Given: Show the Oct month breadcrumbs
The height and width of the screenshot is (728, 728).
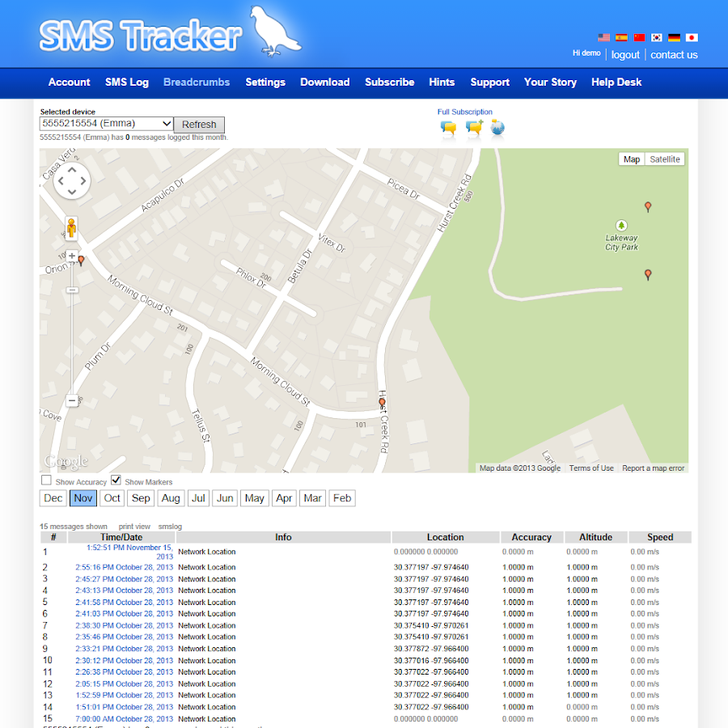Looking at the screenshot, I should point(112,498).
